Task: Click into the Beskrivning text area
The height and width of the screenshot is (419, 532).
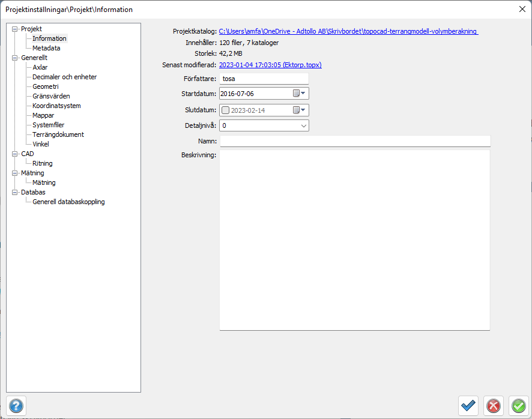Action: [x=354, y=240]
